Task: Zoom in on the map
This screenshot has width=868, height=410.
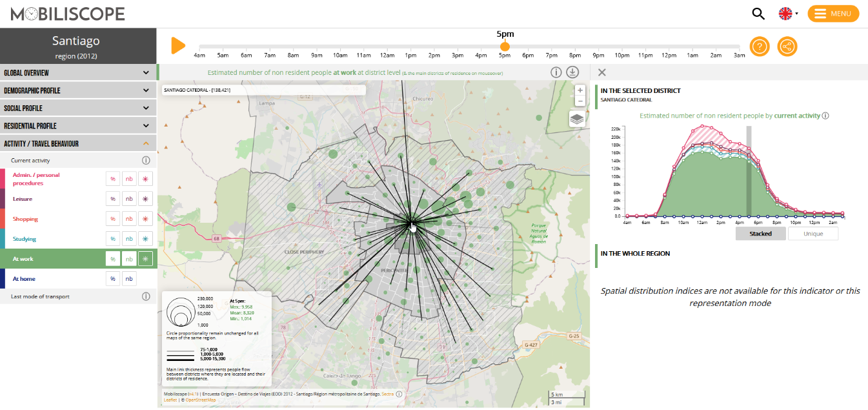Action: tap(580, 90)
